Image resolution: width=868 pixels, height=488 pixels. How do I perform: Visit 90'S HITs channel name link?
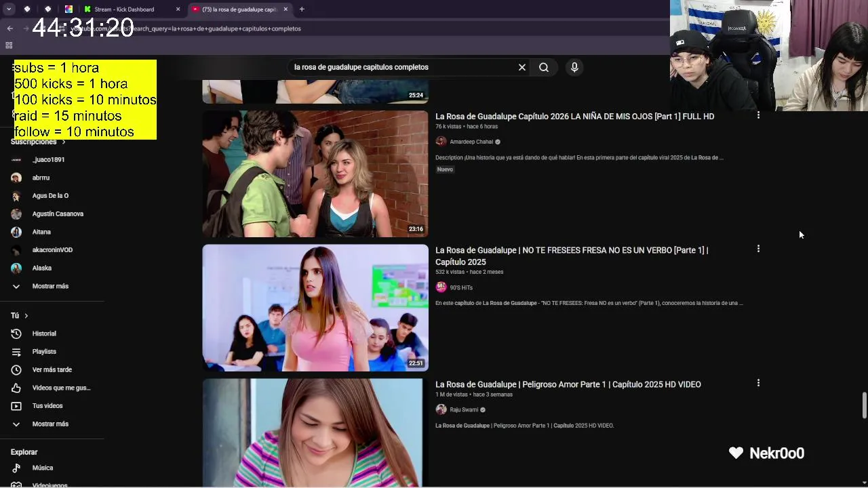pos(461,287)
